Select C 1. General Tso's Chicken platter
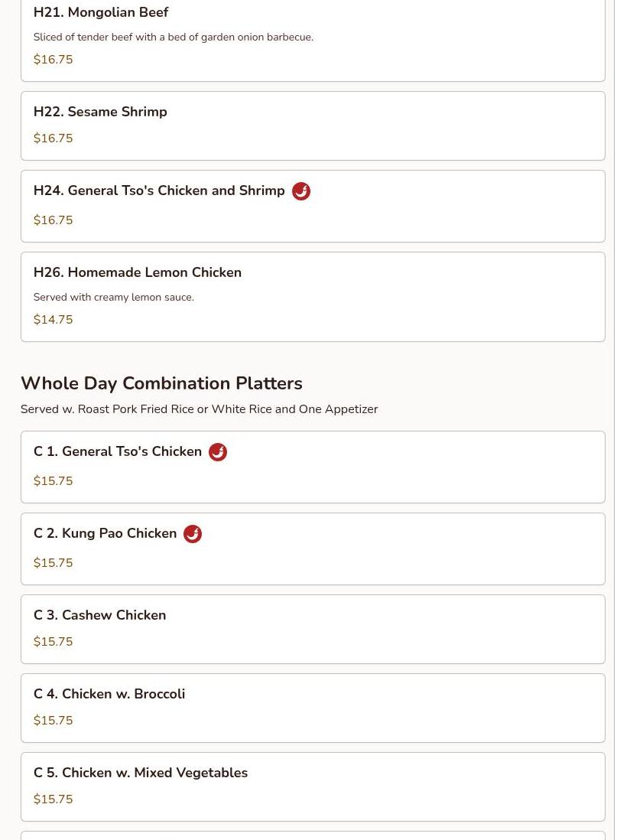The image size is (630, 840). pos(313,467)
